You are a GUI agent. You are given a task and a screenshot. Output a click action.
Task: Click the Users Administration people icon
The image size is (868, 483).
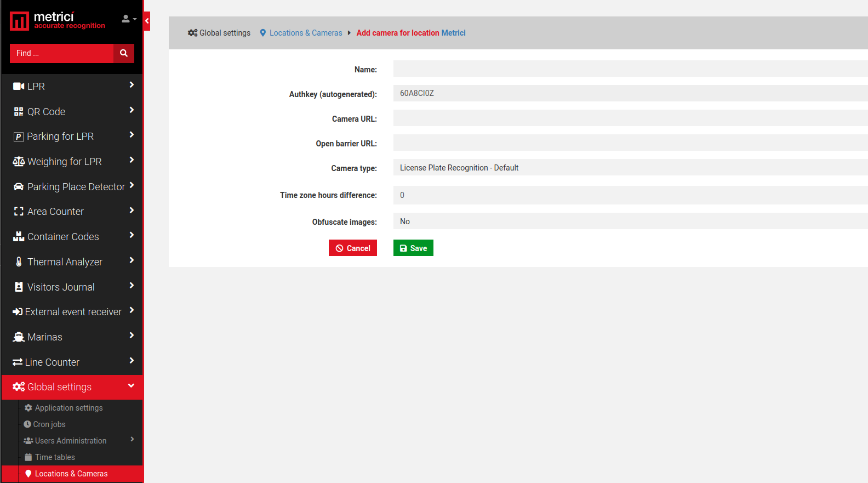[28, 441]
